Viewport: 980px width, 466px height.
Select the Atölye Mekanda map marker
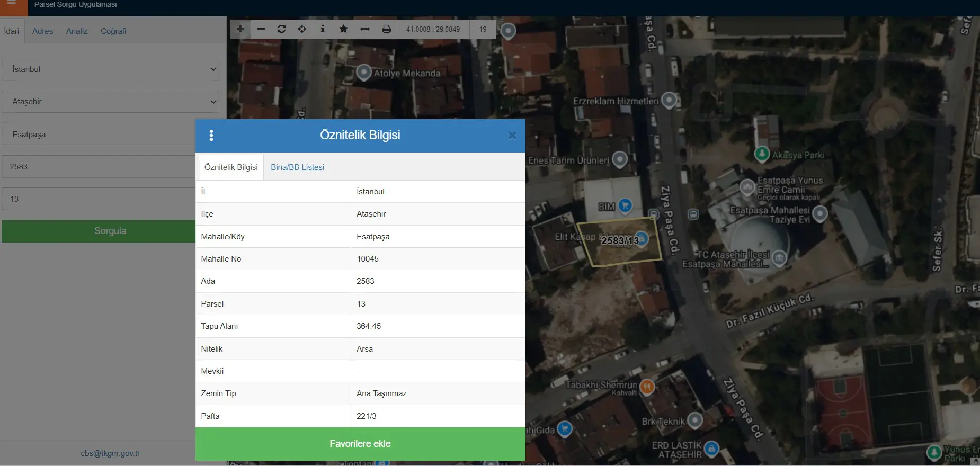click(364, 72)
